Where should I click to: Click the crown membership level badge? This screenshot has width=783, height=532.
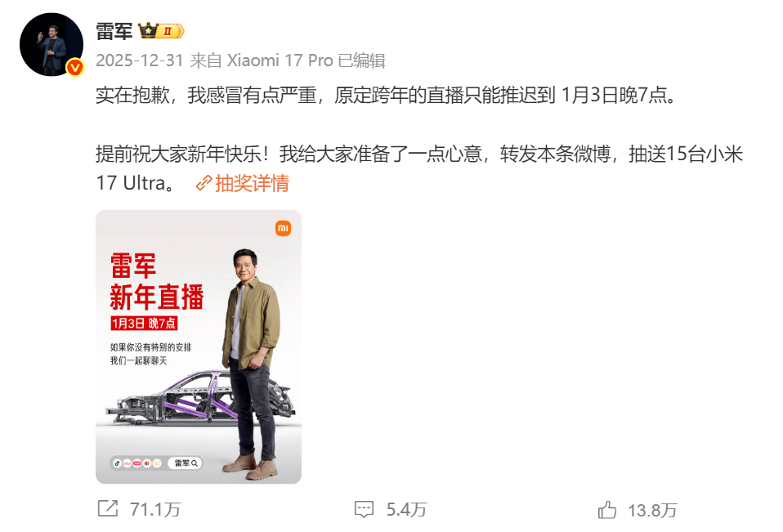pos(161,31)
